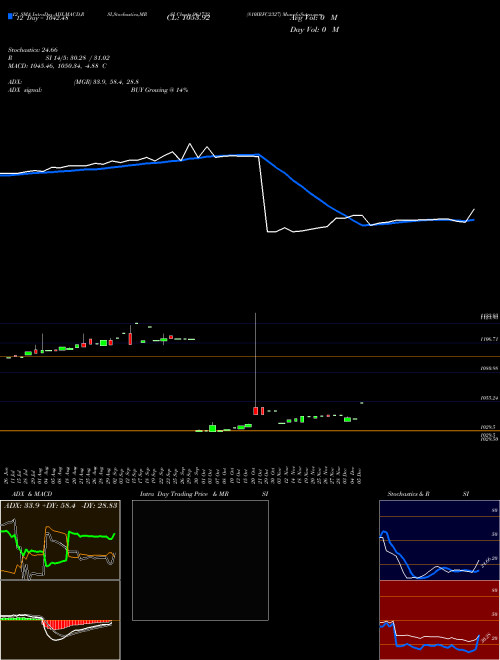Image resolution: width=500 pixels, height=660 pixels.
Task: Open the ADX indicator chart panel
Action: 60,540
